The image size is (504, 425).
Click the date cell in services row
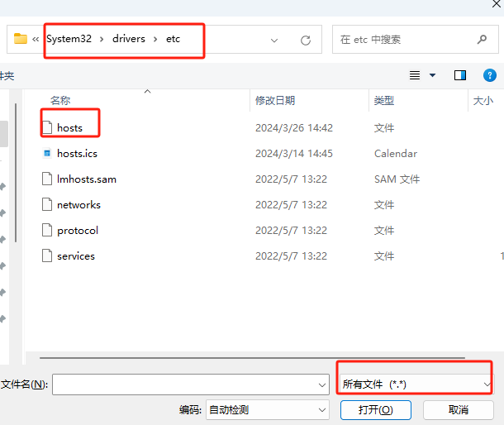291,256
